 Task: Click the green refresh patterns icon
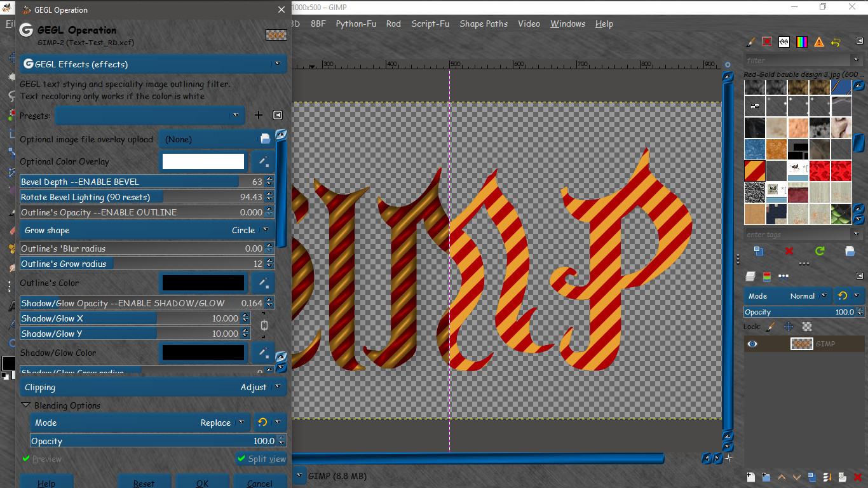click(x=820, y=251)
